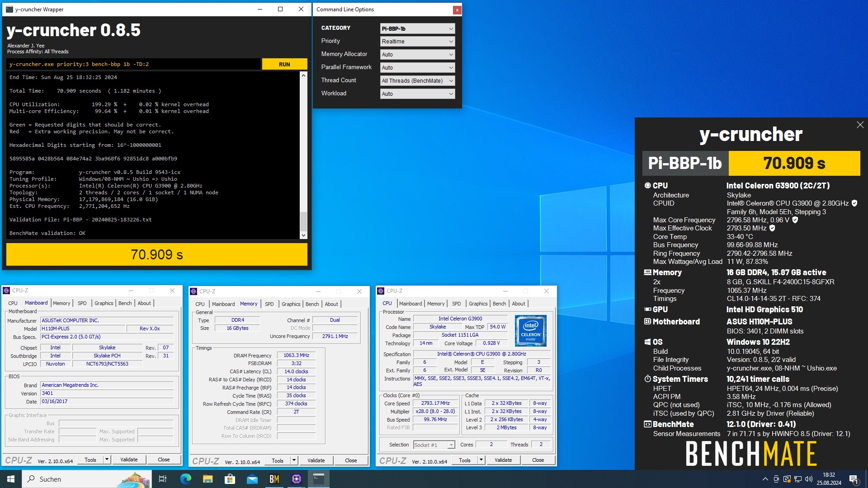Viewport: 868px width, 488px height.
Task: Click the Intel Celeron logo in CPU-Z
Action: click(531, 330)
